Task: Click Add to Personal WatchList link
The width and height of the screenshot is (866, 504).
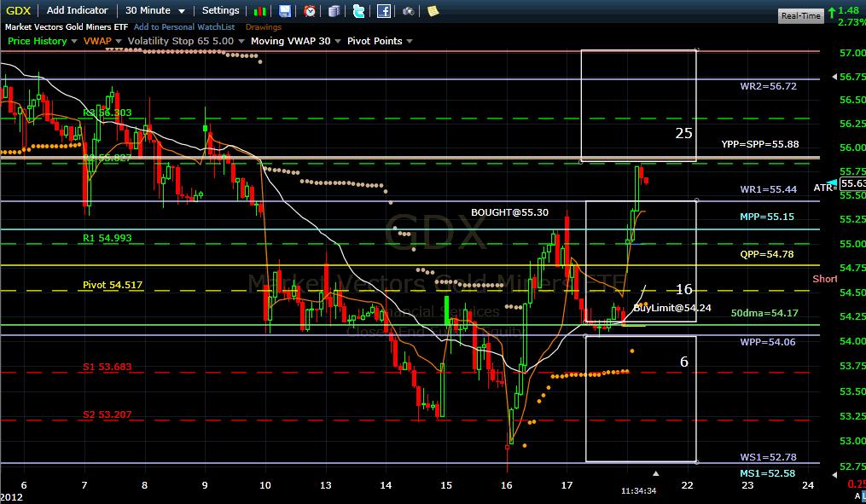Action: (x=184, y=26)
